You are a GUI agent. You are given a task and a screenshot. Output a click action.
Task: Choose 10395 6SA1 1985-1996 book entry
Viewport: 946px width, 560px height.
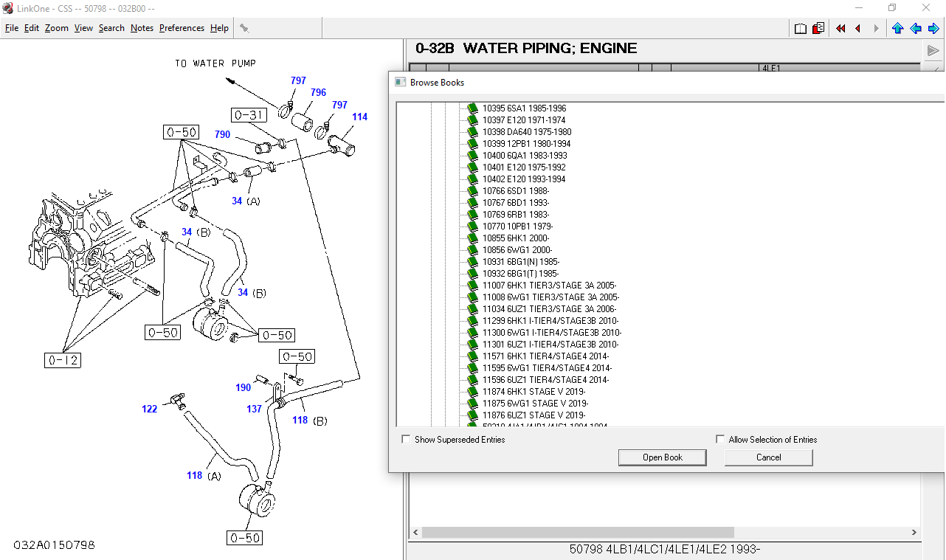[x=524, y=108]
